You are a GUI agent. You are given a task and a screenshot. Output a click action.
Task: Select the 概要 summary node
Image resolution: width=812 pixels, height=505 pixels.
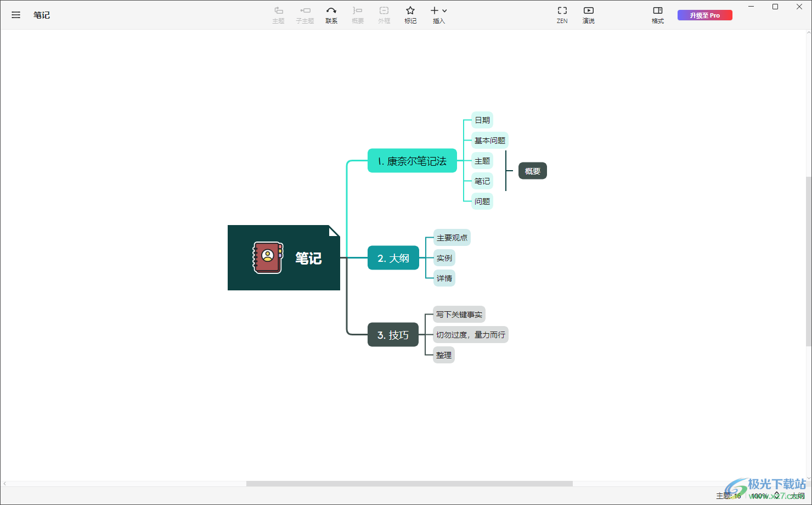point(533,171)
